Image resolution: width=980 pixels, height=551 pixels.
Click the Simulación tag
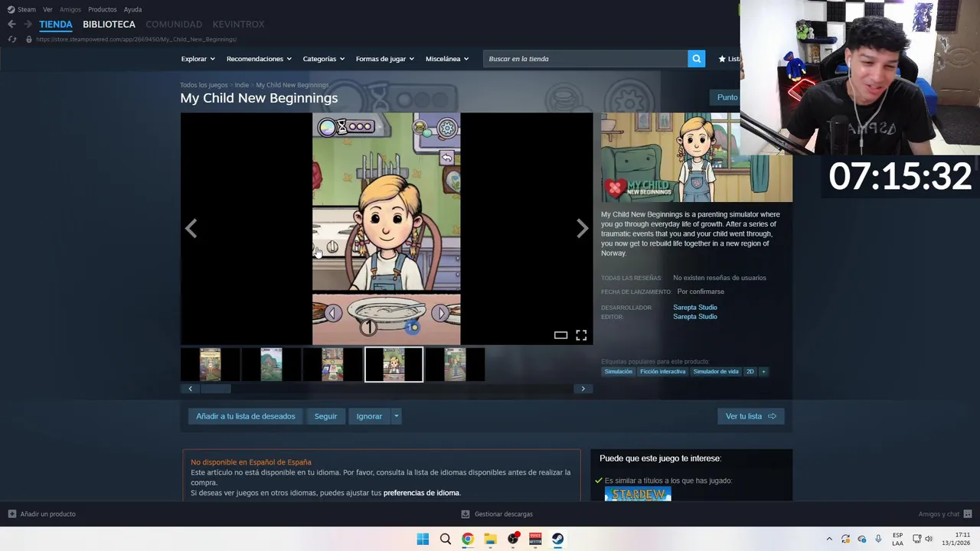point(618,372)
